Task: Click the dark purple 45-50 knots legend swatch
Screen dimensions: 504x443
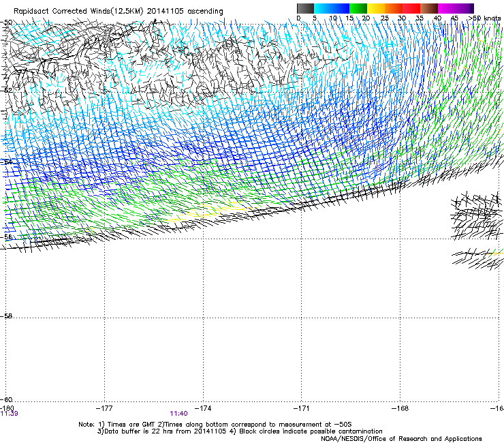Action: [464, 8]
